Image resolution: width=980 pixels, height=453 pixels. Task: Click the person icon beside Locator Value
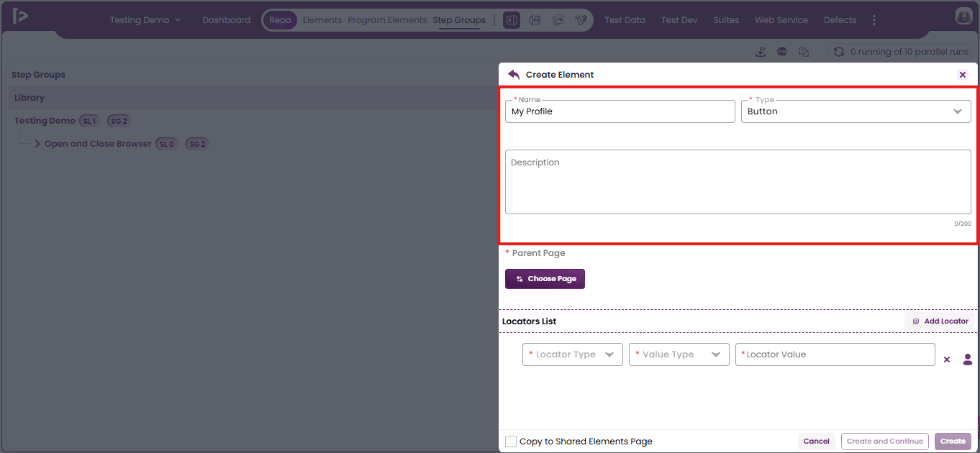pos(968,360)
